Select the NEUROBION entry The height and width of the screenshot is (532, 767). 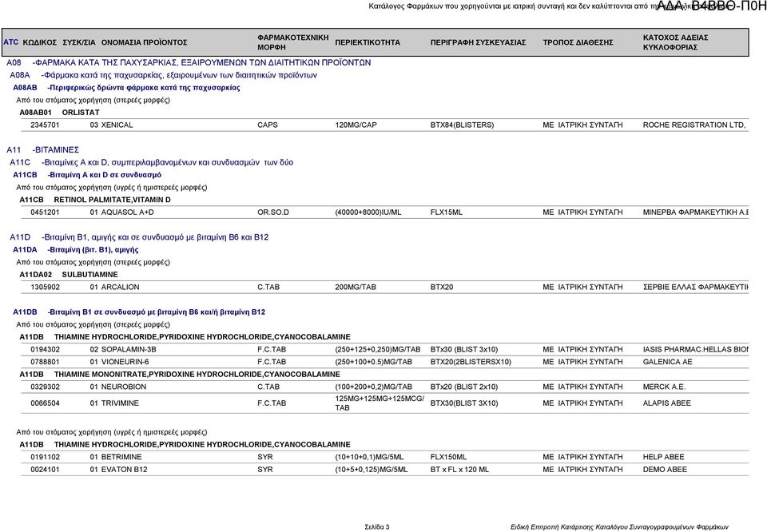coord(385,387)
